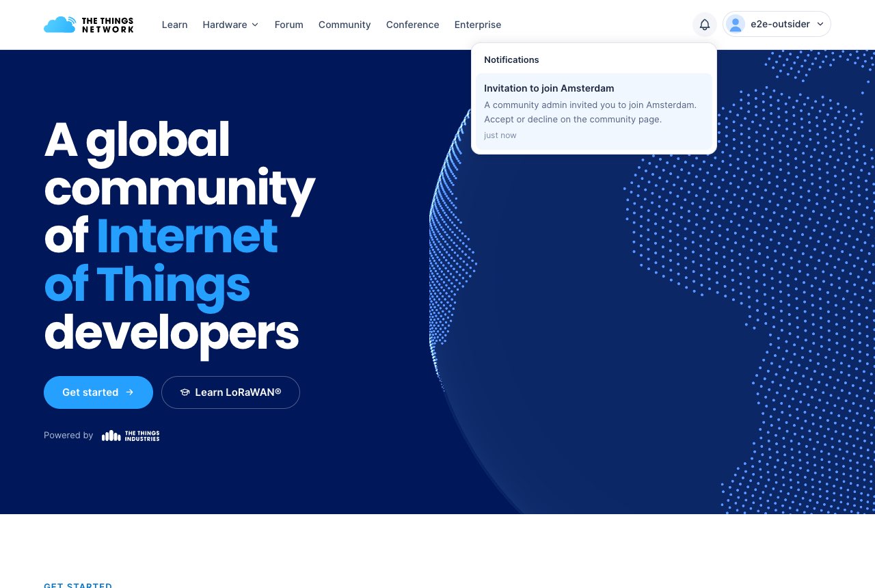This screenshot has height=588, width=875.
Task: Open the e2e-outsider account dropdown
Action: pyautogui.click(x=777, y=24)
